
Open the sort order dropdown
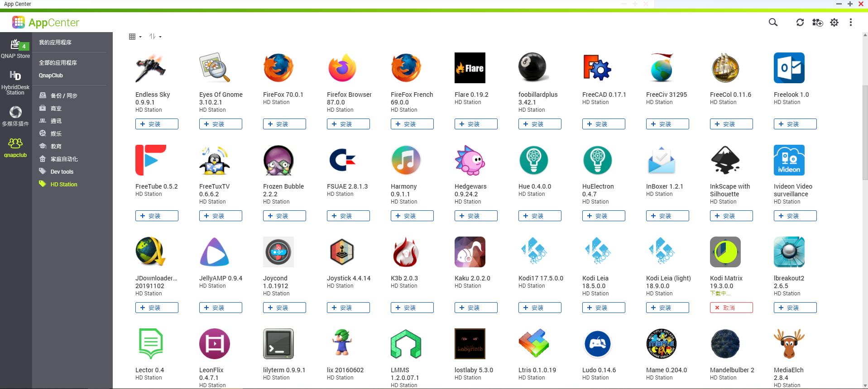[x=155, y=37]
